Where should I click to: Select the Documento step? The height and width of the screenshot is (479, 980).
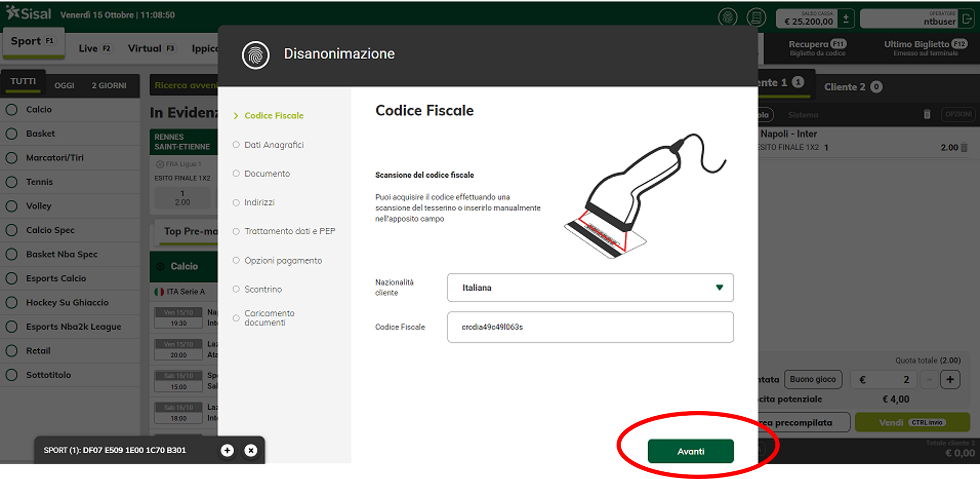(267, 174)
